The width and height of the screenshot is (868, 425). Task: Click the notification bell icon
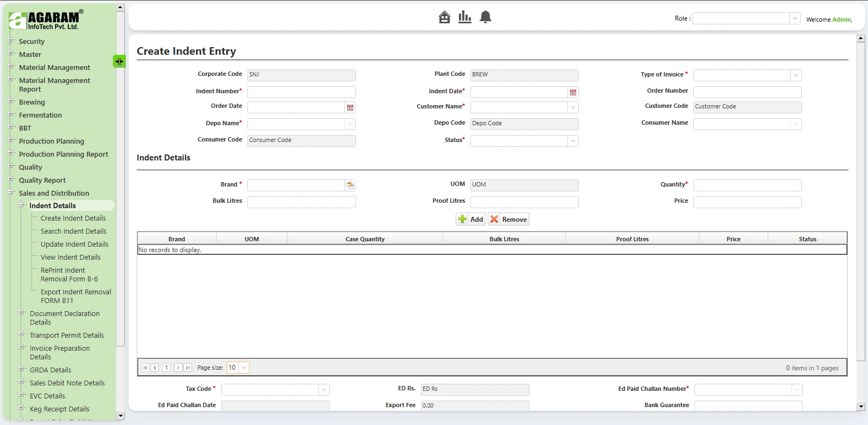coord(486,17)
